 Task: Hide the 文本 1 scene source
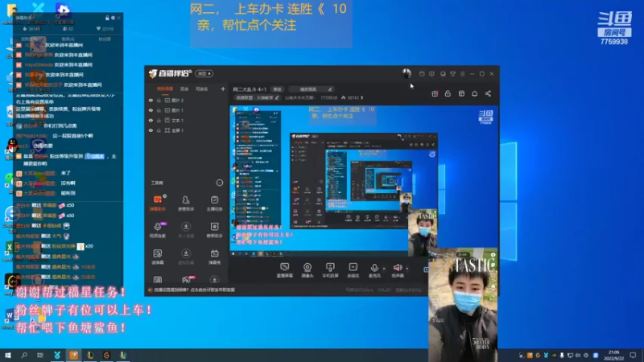[151, 120]
